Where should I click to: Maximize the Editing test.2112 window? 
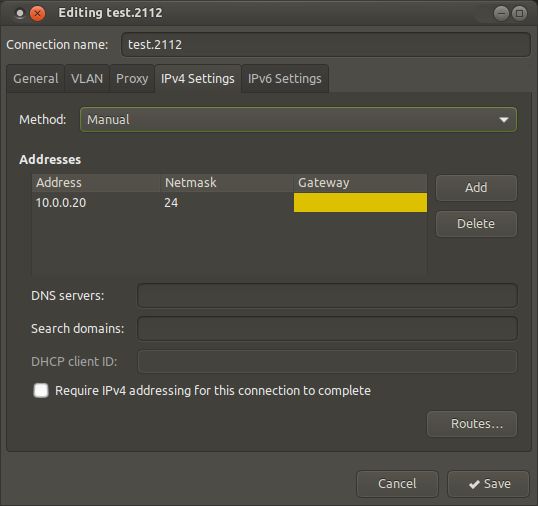[519, 14]
